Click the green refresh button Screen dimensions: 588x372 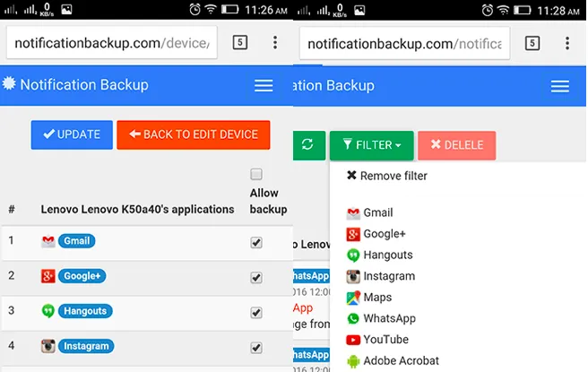pos(309,145)
